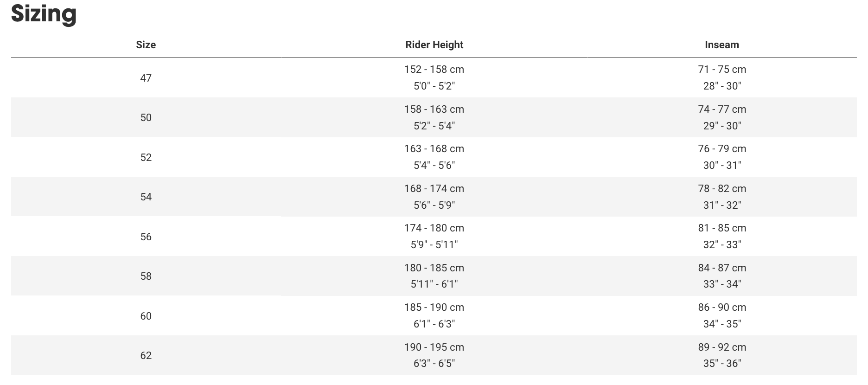The width and height of the screenshot is (868, 385).
Task: Click size 62 row label
Action: click(x=146, y=355)
